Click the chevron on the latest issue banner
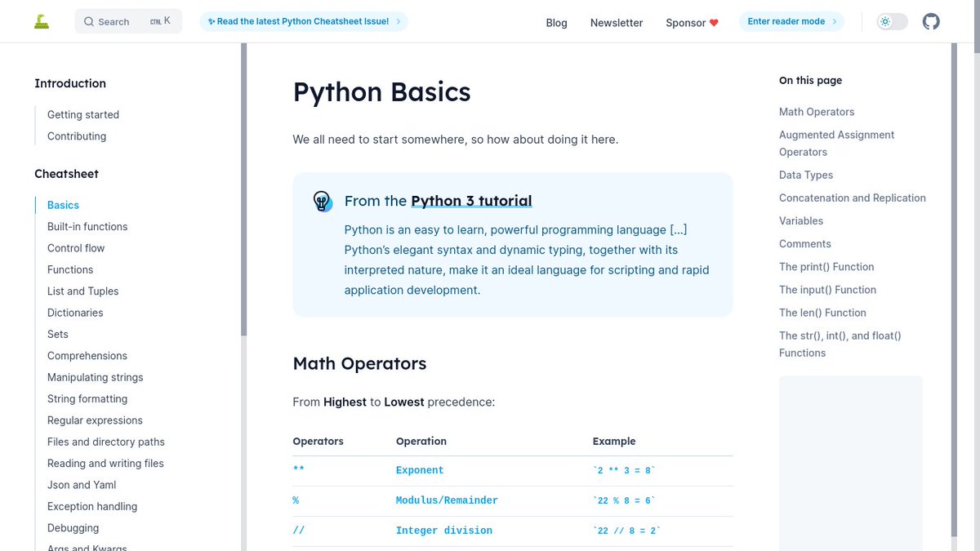This screenshot has width=980, height=551. coord(399,21)
